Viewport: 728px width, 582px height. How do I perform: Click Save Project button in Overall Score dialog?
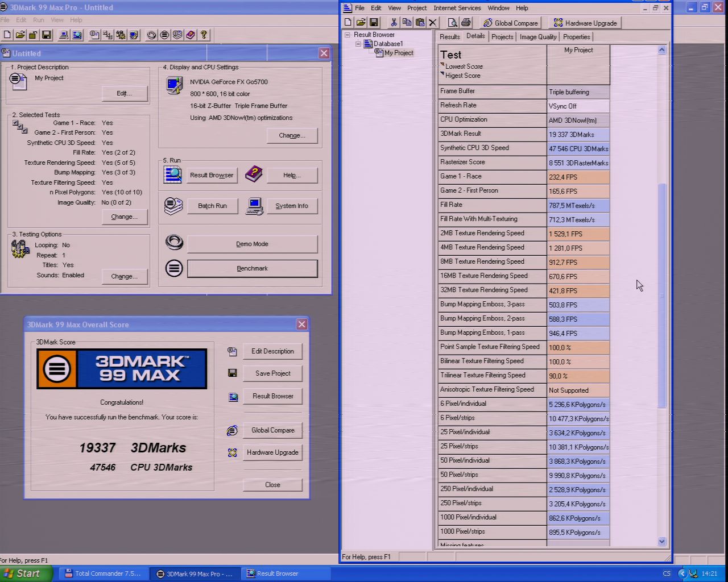[x=272, y=373]
